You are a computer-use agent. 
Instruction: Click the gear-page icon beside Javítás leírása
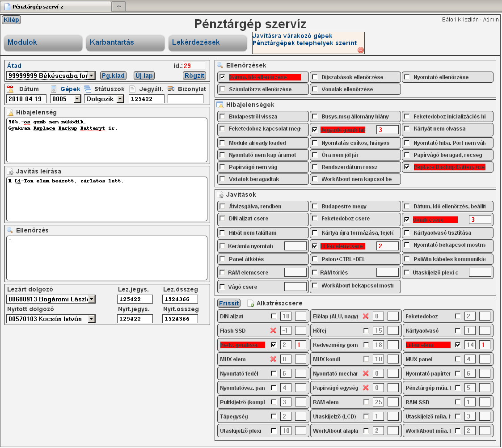pos(10,172)
